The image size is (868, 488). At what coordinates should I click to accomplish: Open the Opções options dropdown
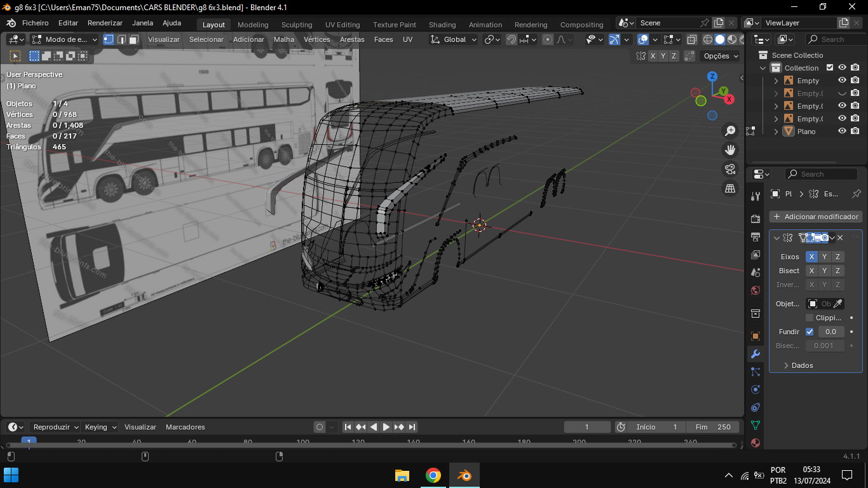click(x=721, y=56)
